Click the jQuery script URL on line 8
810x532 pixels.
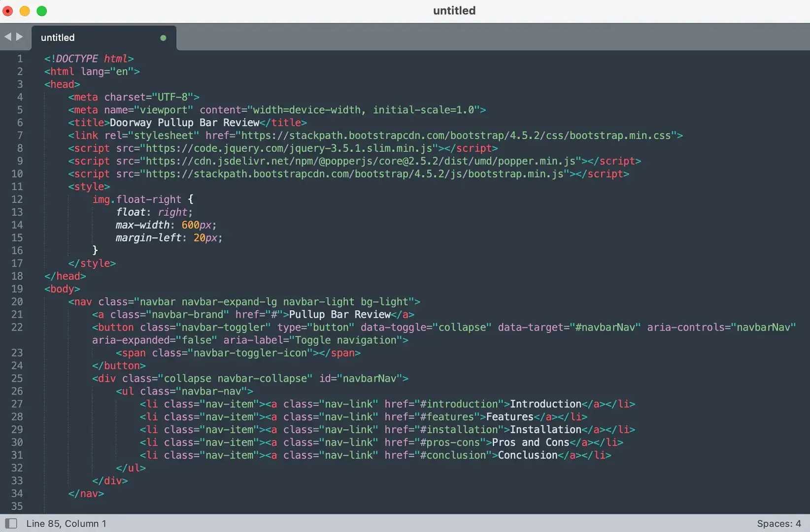coord(291,148)
